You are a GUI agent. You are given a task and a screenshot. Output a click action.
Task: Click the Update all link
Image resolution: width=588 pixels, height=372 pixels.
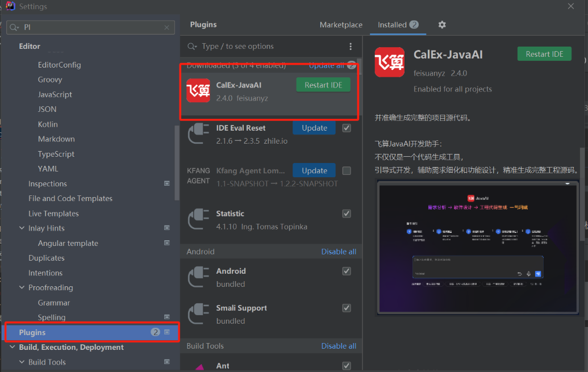pos(327,65)
